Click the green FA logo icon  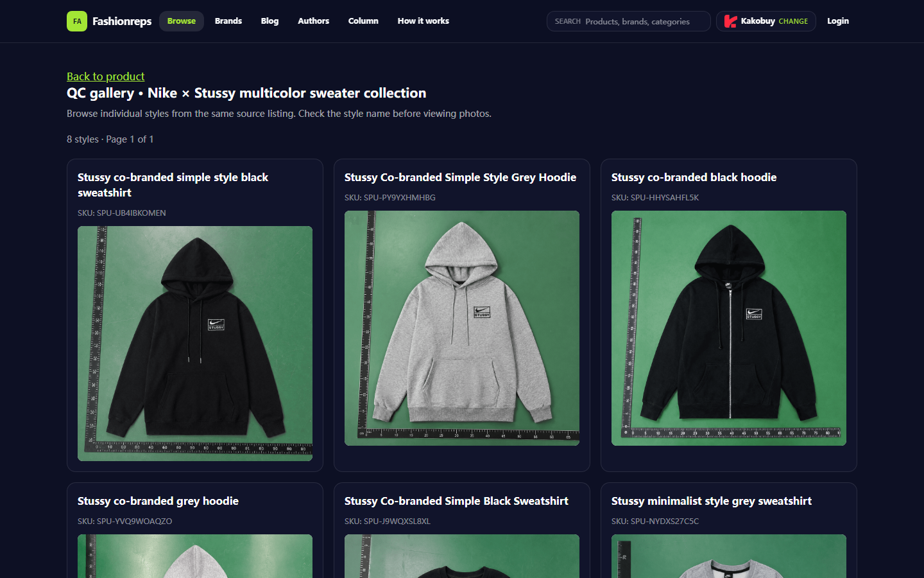pos(77,21)
